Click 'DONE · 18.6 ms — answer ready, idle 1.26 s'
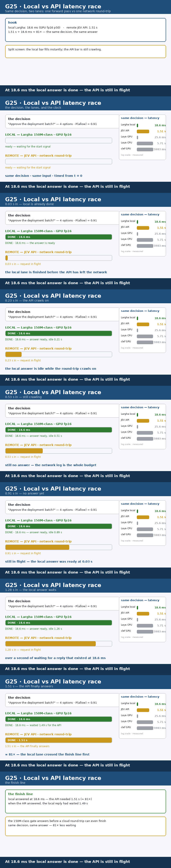Viewport: 171px width, 868px height. coord(34,629)
